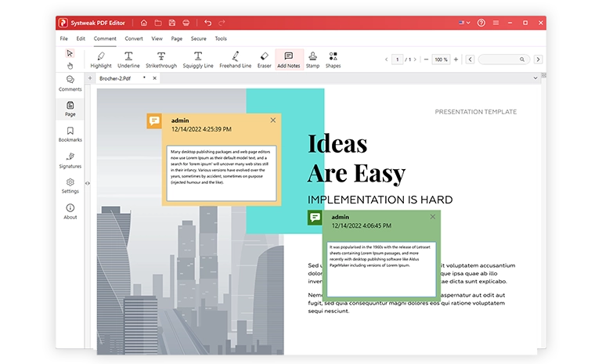Select the Eraser tool
The image size is (602, 364).
(x=264, y=60)
